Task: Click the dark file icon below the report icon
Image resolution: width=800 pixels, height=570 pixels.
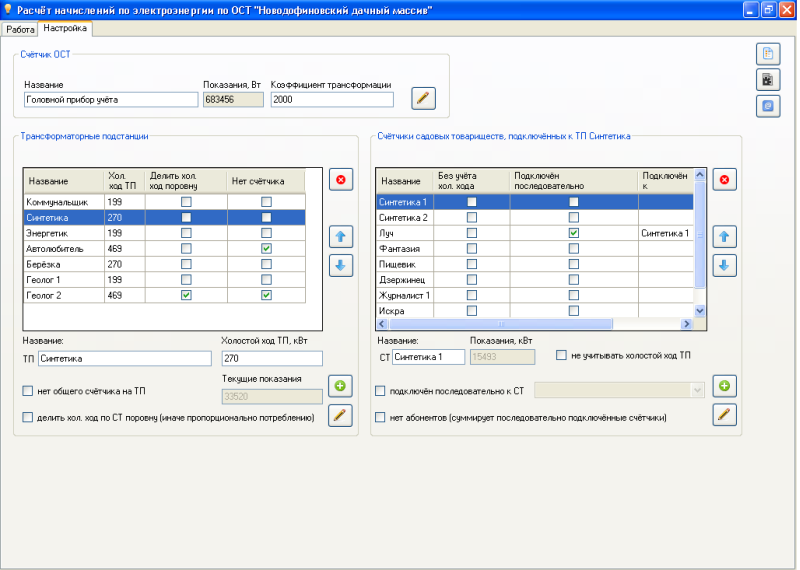Action: coord(768,80)
